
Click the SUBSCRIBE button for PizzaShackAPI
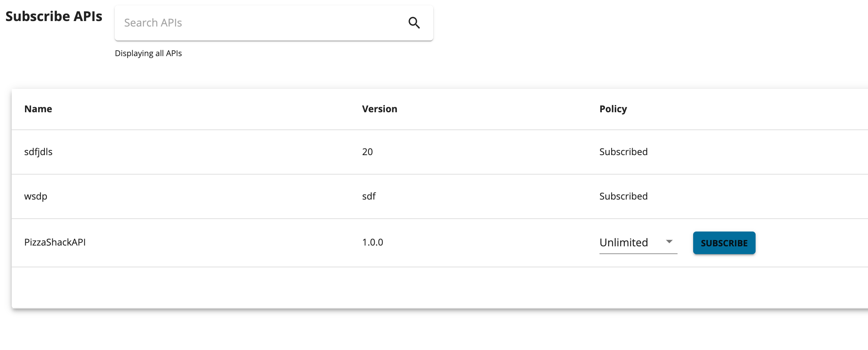point(724,242)
